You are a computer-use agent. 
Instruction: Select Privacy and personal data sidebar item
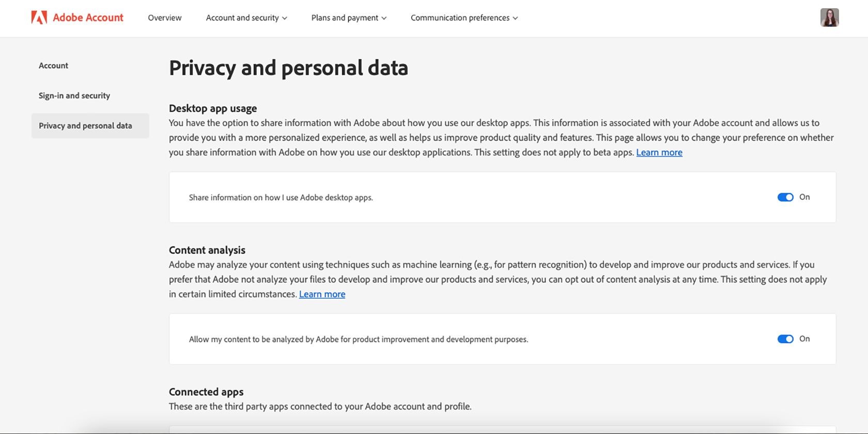90,126
